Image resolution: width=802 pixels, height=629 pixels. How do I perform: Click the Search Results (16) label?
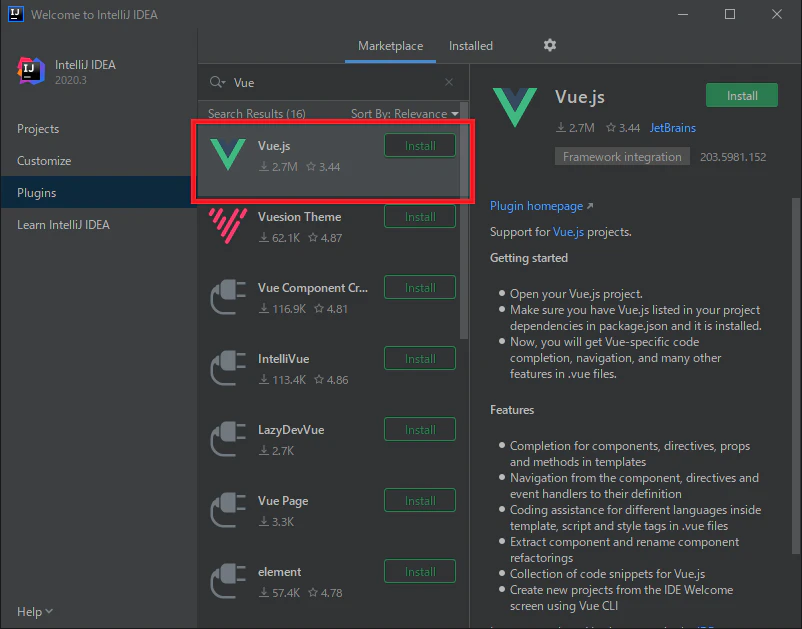point(257,114)
